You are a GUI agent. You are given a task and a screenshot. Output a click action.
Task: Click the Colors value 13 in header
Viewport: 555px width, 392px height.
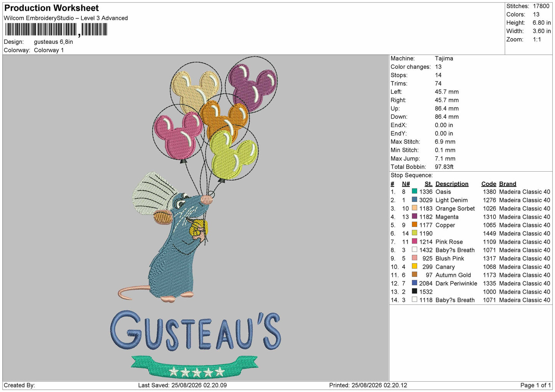[x=536, y=15]
